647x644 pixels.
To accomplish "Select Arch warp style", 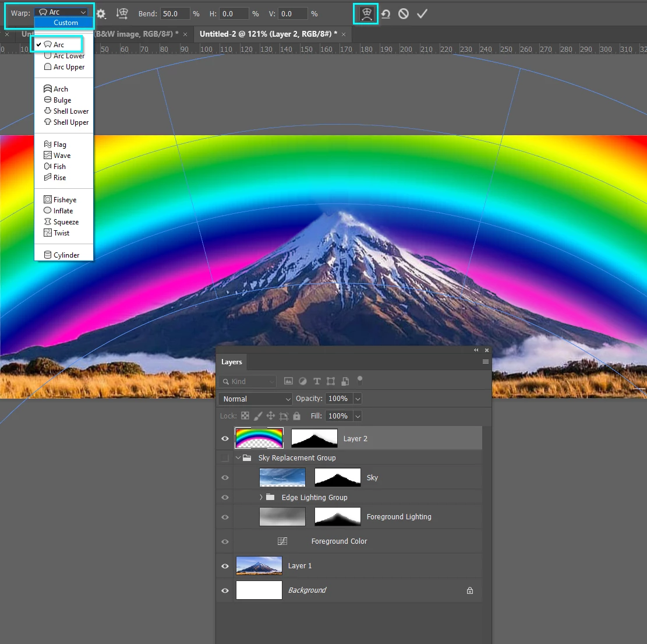I will [x=64, y=89].
